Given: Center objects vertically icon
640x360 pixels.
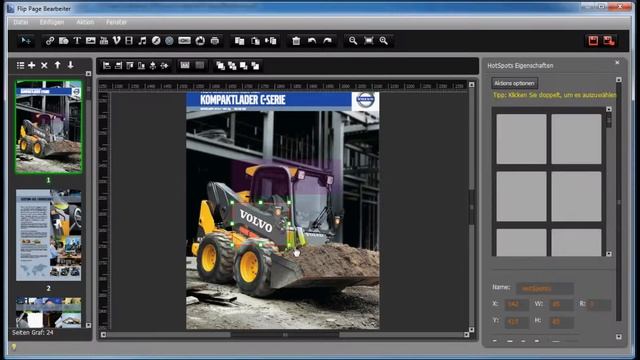Looking at the screenshot, I should click(x=153, y=65).
